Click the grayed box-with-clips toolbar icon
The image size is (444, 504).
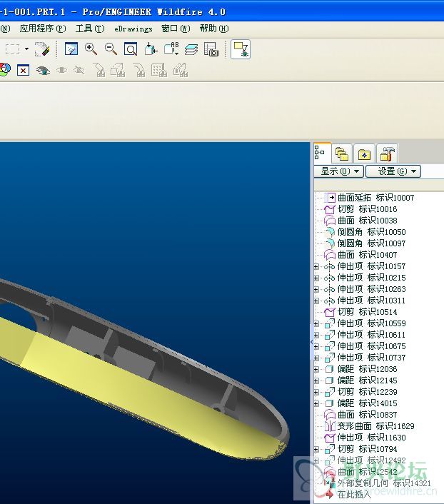tap(118, 70)
